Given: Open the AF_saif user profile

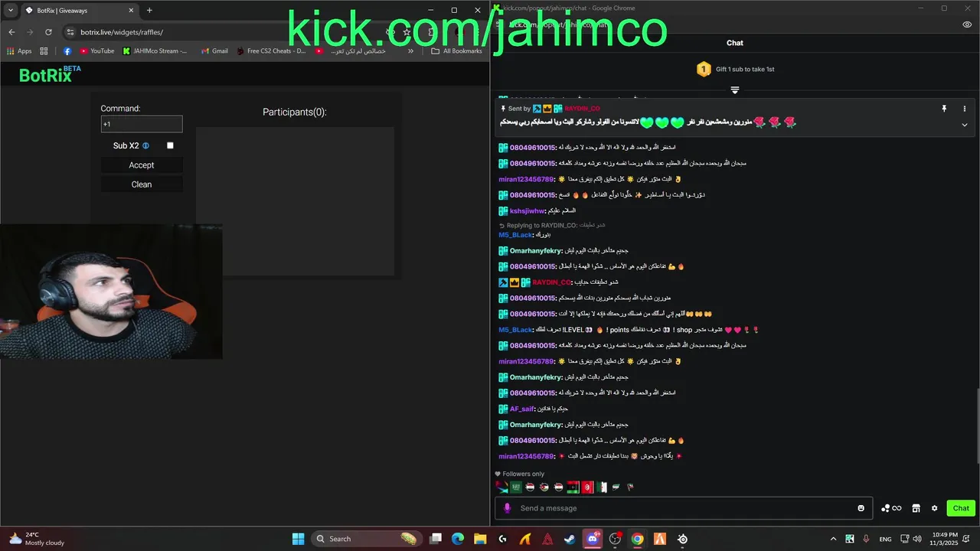Looking at the screenshot, I should [521, 409].
